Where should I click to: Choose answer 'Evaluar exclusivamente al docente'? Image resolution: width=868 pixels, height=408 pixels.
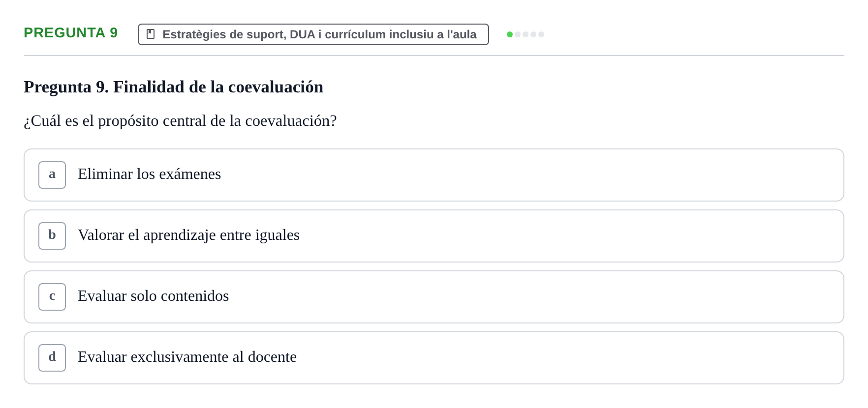(x=434, y=358)
